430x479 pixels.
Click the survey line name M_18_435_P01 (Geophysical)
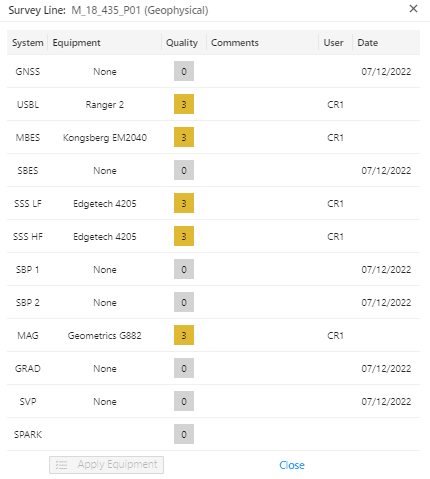tap(140, 10)
